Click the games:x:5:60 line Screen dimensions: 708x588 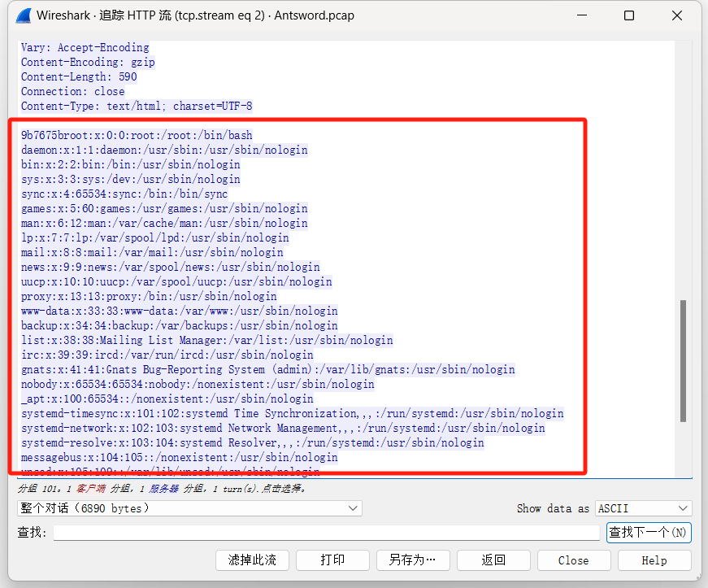(x=164, y=209)
